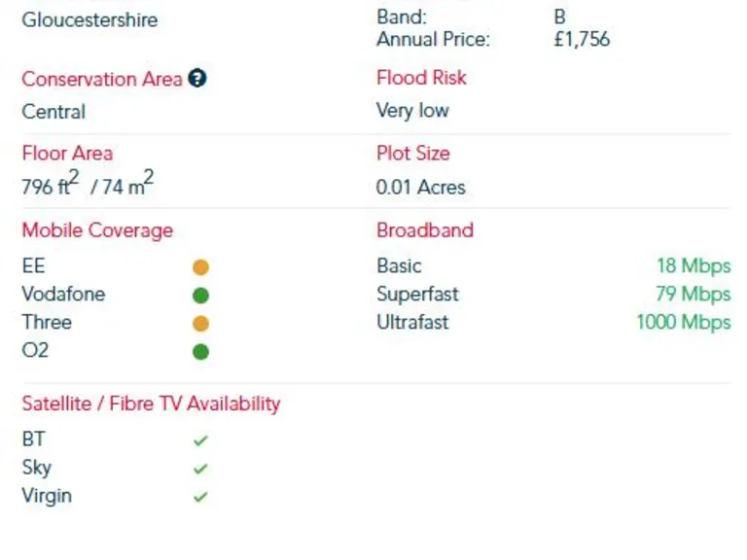This screenshot has height=560, width=747.
Task: Click the orange coverage dot beside EE
Action: click(200, 267)
